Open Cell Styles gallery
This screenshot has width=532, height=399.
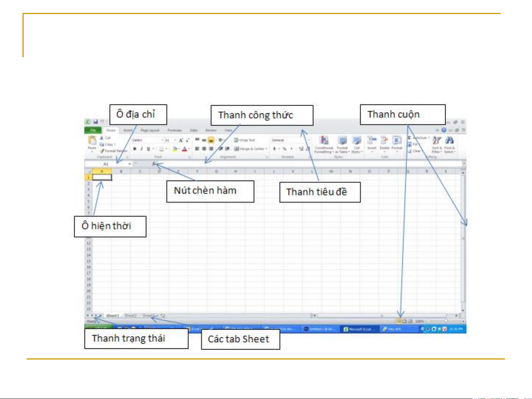click(357, 144)
